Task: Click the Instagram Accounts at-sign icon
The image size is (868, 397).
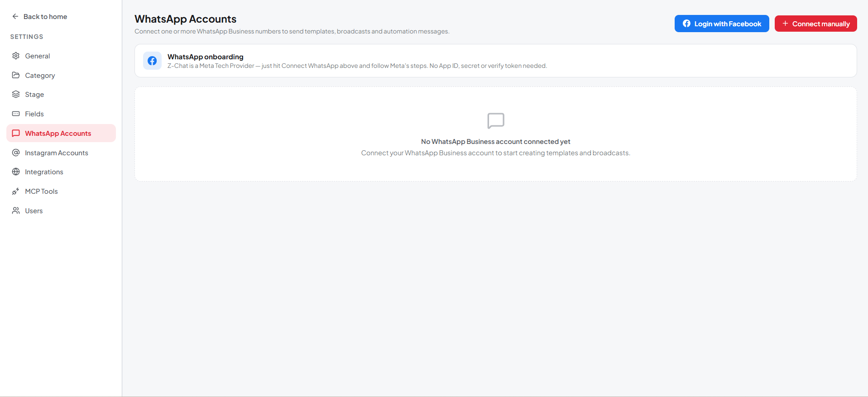Action: click(16, 153)
